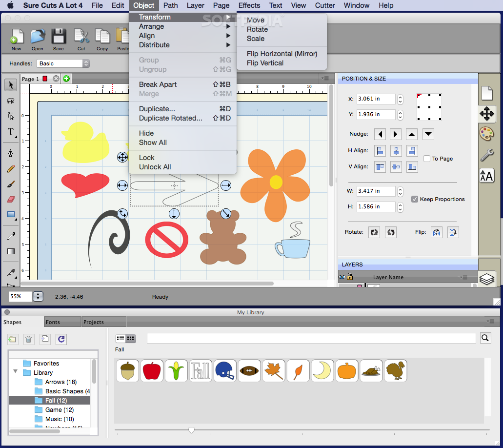Viewport: 503px width, 448px height.
Task: Select the Eraser tool
Action: 11,199
